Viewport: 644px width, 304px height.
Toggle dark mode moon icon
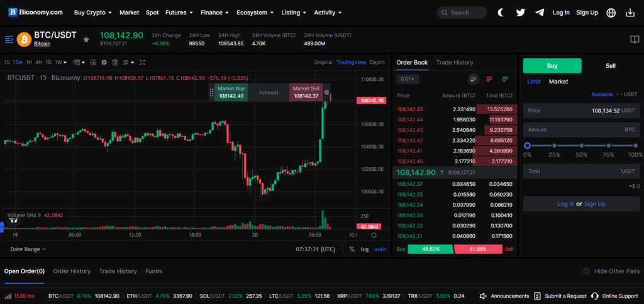501,13
